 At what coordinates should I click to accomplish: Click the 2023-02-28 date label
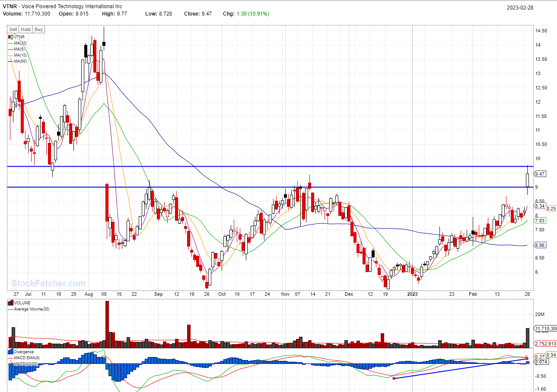tap(520, 7)
